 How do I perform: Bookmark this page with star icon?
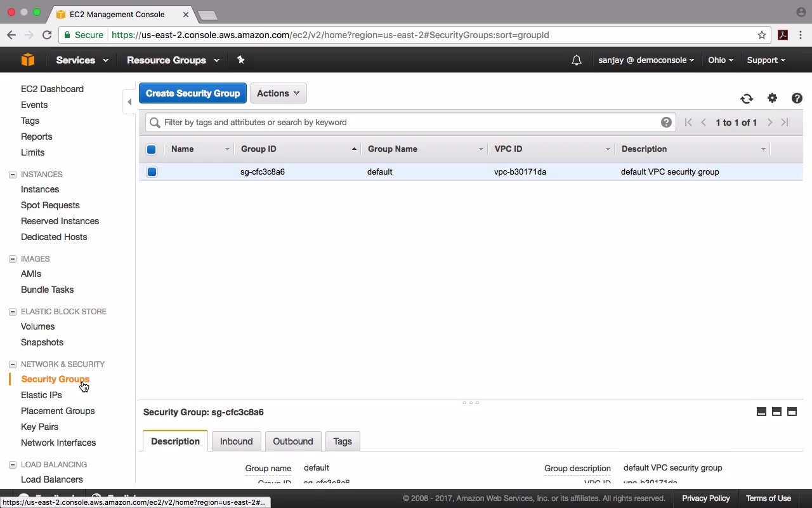(x=762, y=35)
